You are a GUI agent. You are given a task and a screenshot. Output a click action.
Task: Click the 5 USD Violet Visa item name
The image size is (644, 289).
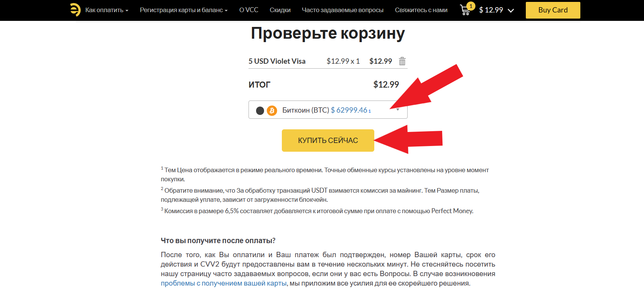(277, 61)
